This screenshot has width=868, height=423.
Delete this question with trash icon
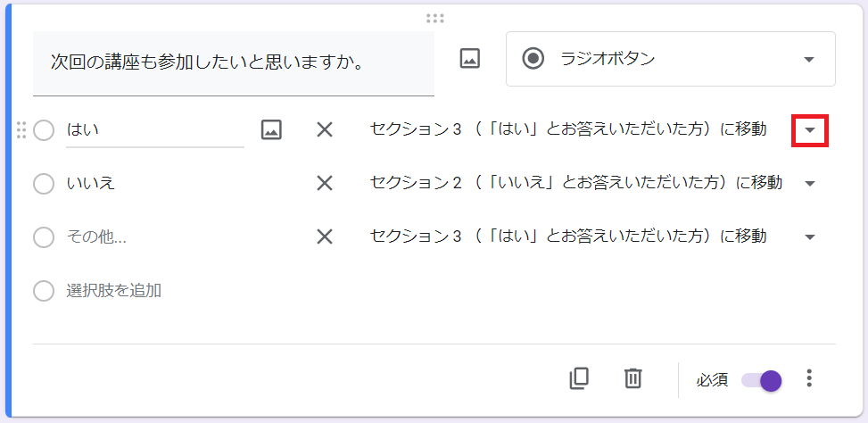point(632,378)
